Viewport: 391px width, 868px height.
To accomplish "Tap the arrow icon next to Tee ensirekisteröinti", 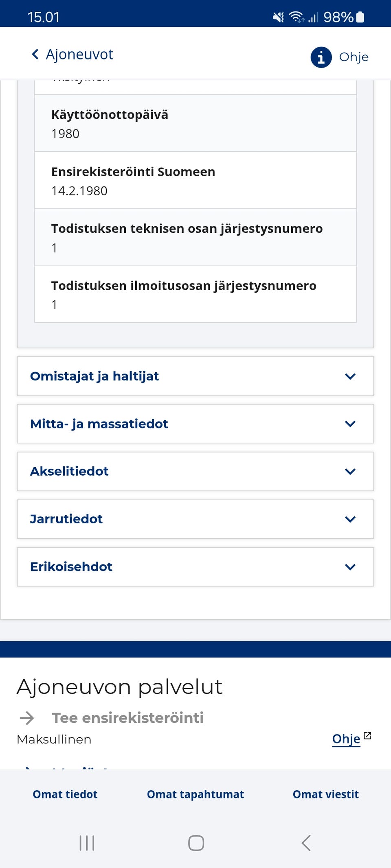I will point(27,718).
